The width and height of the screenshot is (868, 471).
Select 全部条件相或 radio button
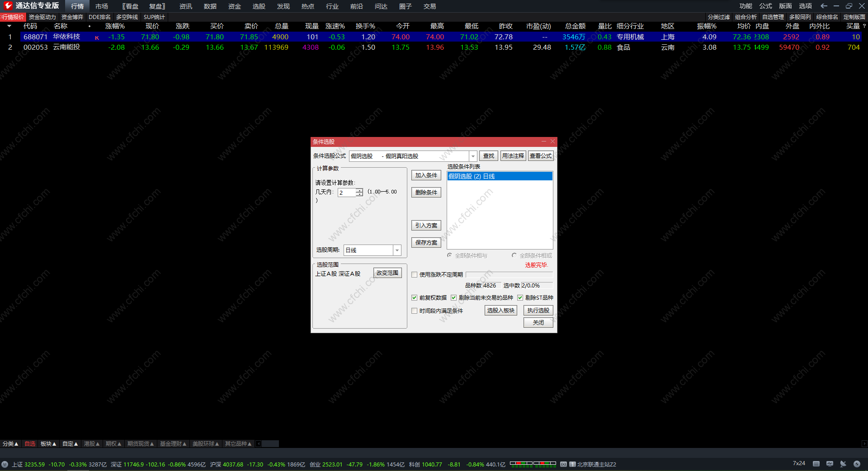(514, 255)
